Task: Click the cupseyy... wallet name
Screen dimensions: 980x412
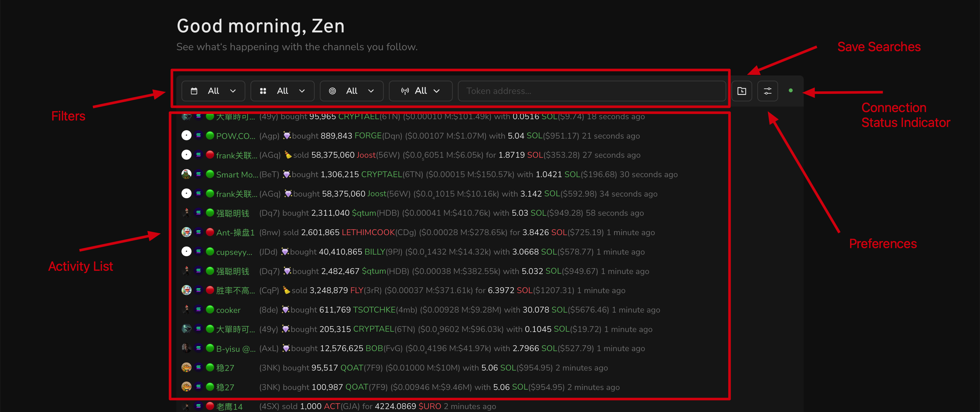Action: pos(234,252)
